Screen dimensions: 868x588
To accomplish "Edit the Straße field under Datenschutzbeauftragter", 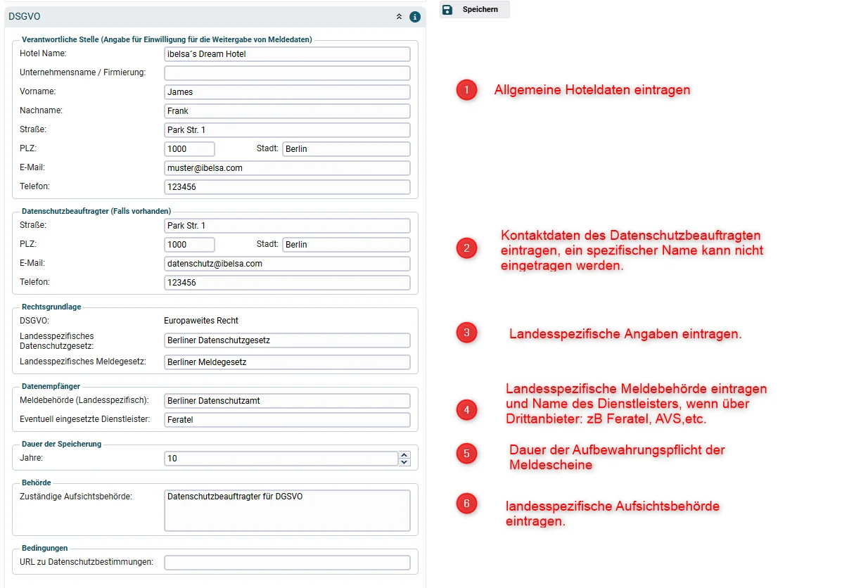I will click(x=287, y=226).
